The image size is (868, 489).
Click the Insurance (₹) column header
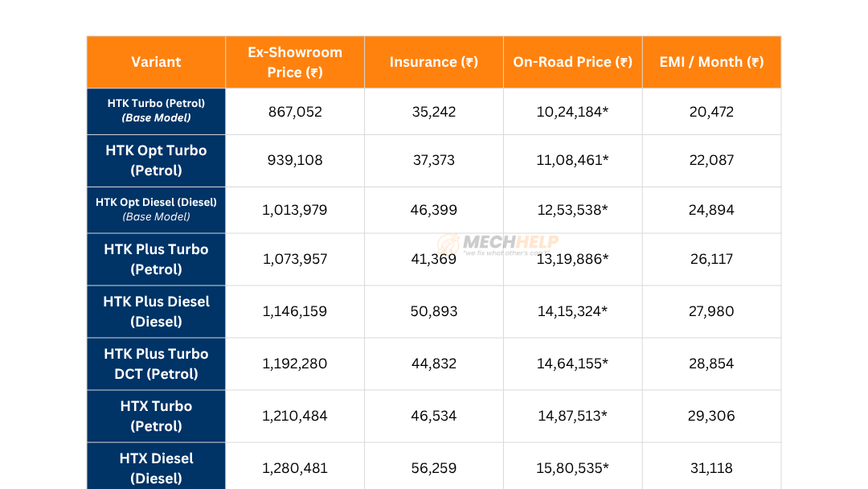click(433, 62)
